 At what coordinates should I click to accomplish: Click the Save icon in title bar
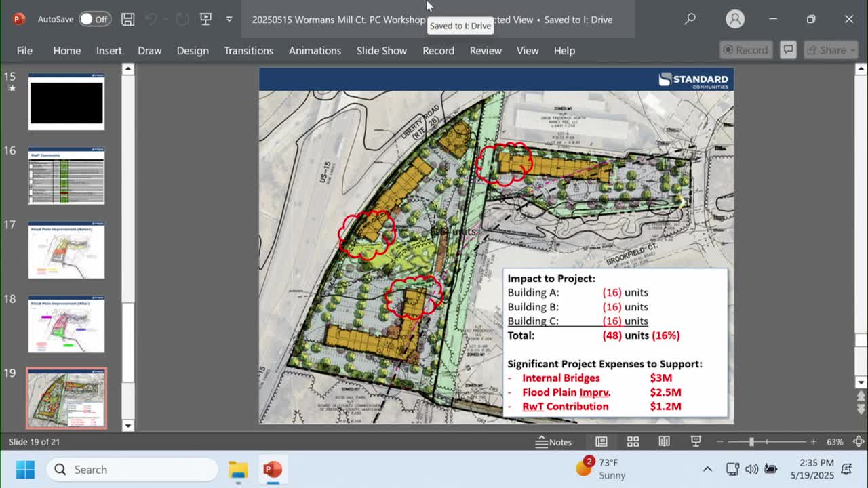click(x=127, y=19)
